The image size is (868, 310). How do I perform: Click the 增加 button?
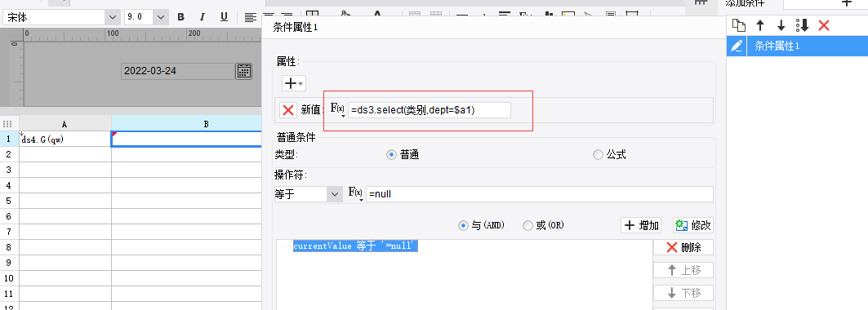tap(642, 225)
